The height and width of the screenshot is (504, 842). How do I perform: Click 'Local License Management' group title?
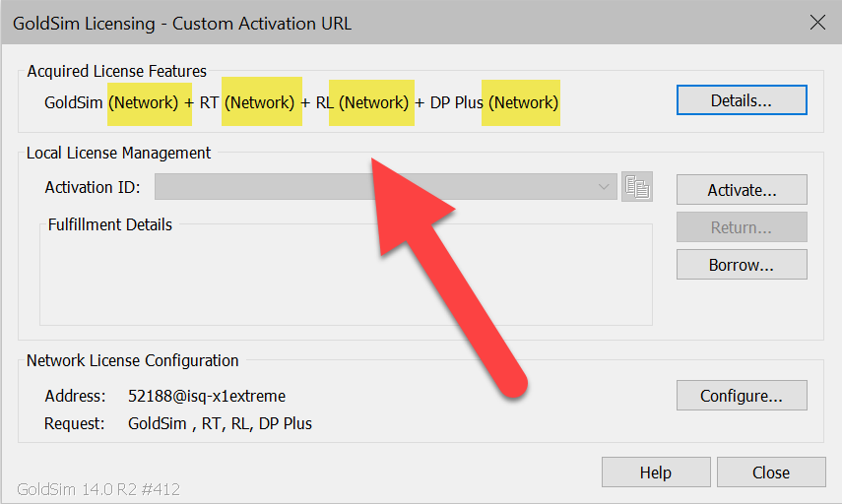click(x=119, y=153)
